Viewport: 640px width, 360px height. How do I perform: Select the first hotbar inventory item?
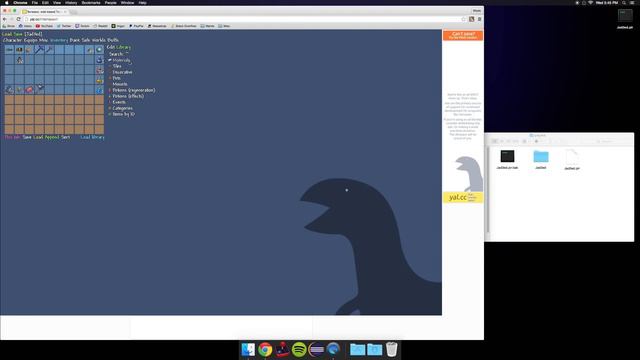tap(9, 50)
